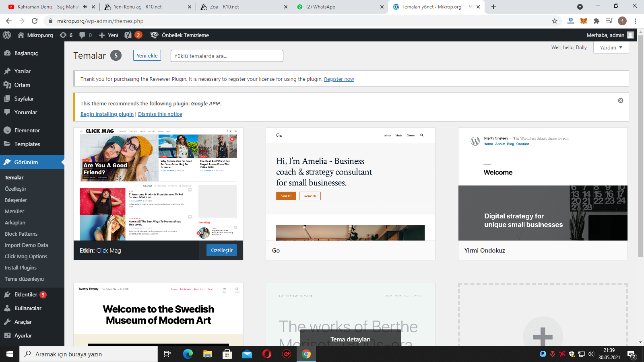Focus the Yüklü temalarda ara search field
The image size is (644, 362).
227,56
